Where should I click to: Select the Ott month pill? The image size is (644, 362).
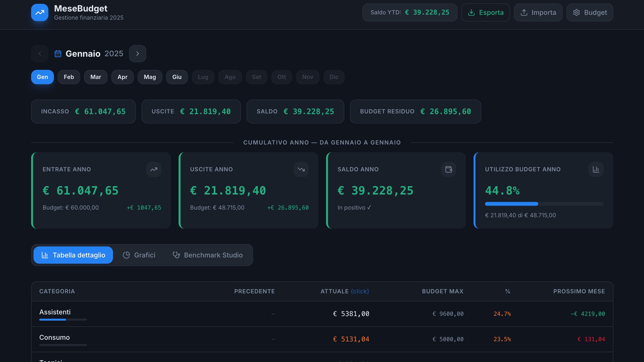click(x=282, y=77)
